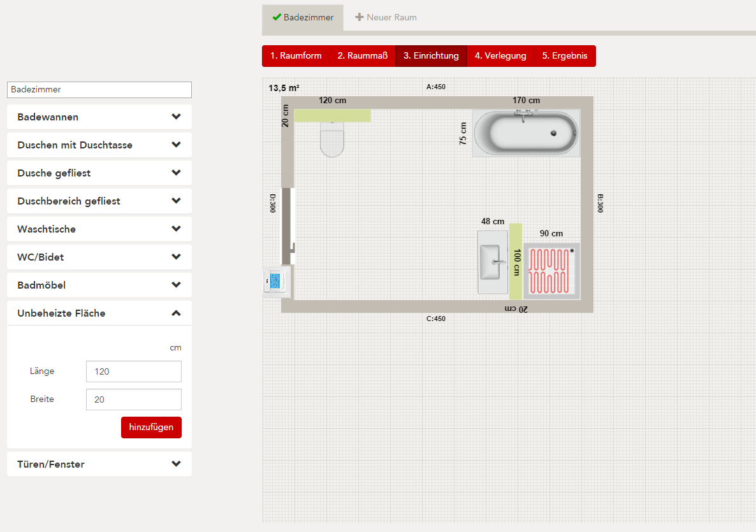Viewport: 756px width, 532px height.
Task: Go to step 3. Einrichtung
Action: pyautogui.click(x=431, y=56)
